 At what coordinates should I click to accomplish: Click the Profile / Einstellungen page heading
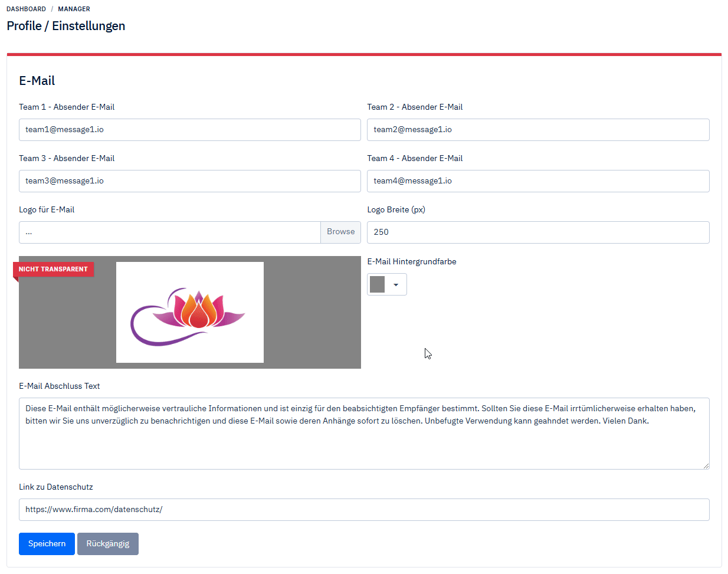[66, 26]
